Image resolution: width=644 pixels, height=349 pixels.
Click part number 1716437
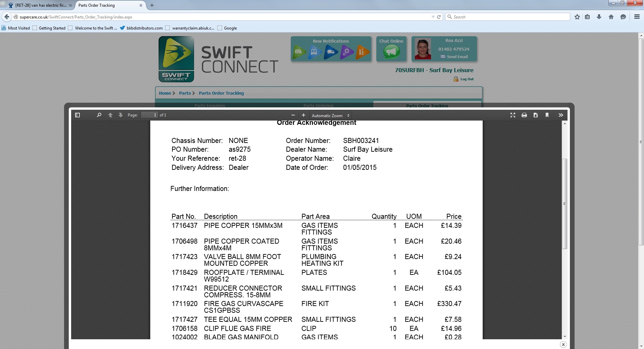(x=184, y=226)
